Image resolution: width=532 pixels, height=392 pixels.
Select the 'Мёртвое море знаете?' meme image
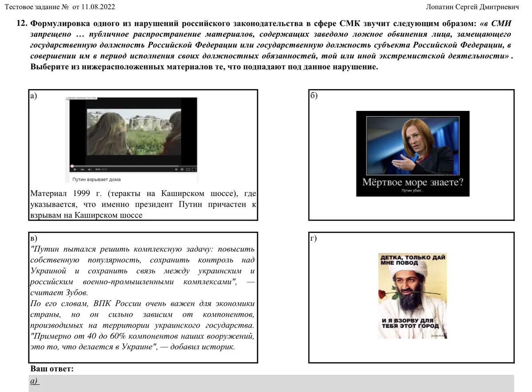click(412, 153)
